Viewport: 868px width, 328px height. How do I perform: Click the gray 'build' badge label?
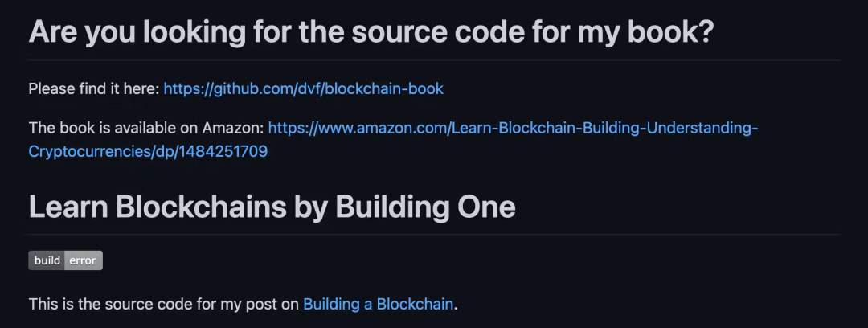point(47,260)
